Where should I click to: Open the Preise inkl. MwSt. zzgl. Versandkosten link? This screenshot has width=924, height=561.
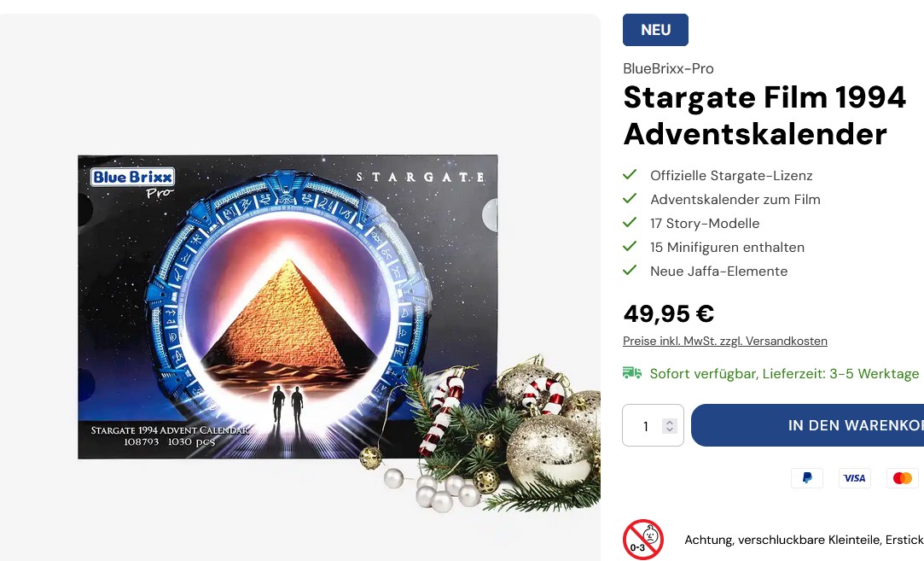click(x=725, y=341)
